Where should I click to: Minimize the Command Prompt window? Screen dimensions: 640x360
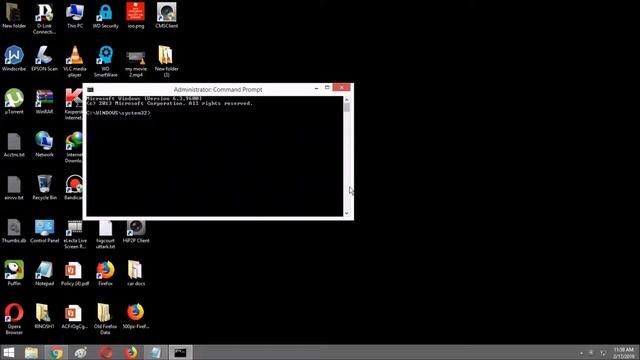coord(316,88)
